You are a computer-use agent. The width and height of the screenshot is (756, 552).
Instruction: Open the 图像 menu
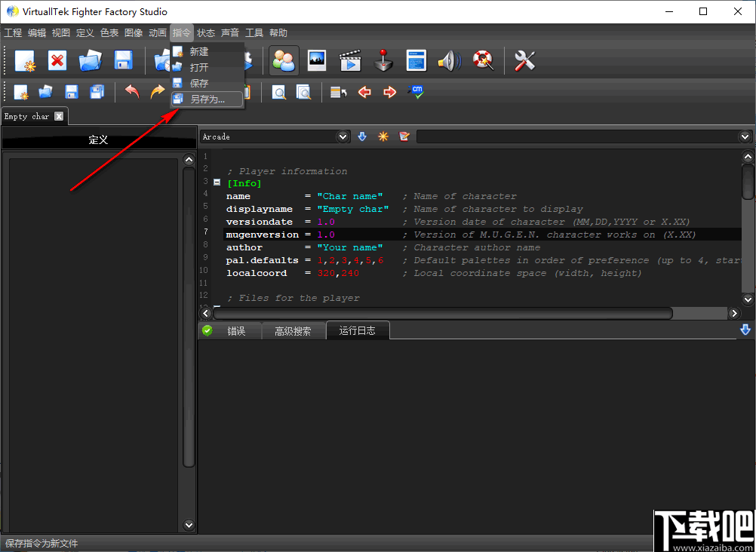tap(134, 32)
